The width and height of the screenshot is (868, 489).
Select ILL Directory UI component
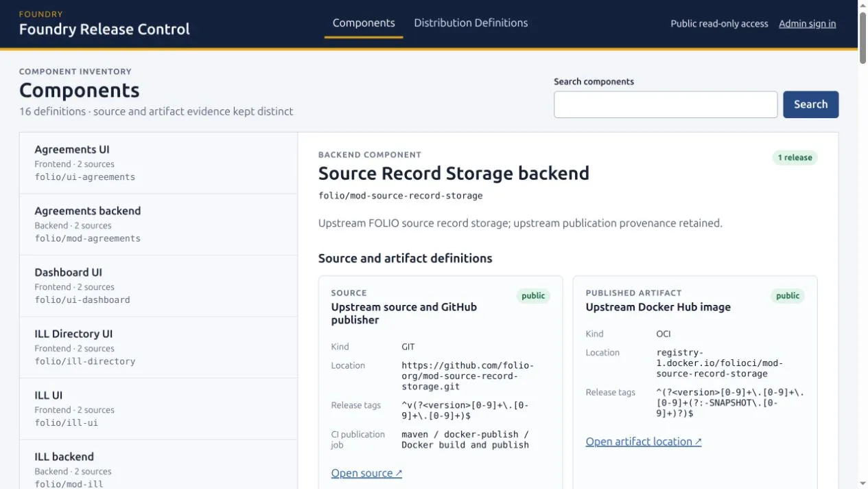pyautogui.click(x=159, y=348)
